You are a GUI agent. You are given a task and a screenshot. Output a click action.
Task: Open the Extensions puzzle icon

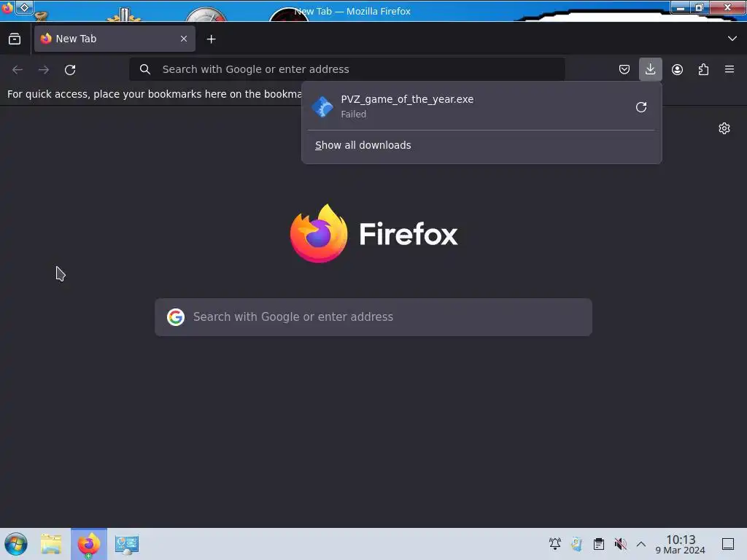tap(703, 69)
